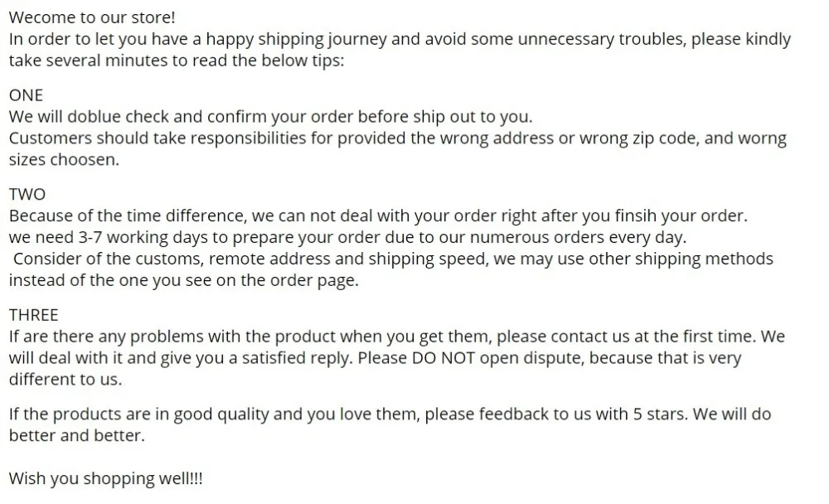The height and width of the screenshot is (504, 829).
Task: Click the TWO section heading
Action: (27, 194)
